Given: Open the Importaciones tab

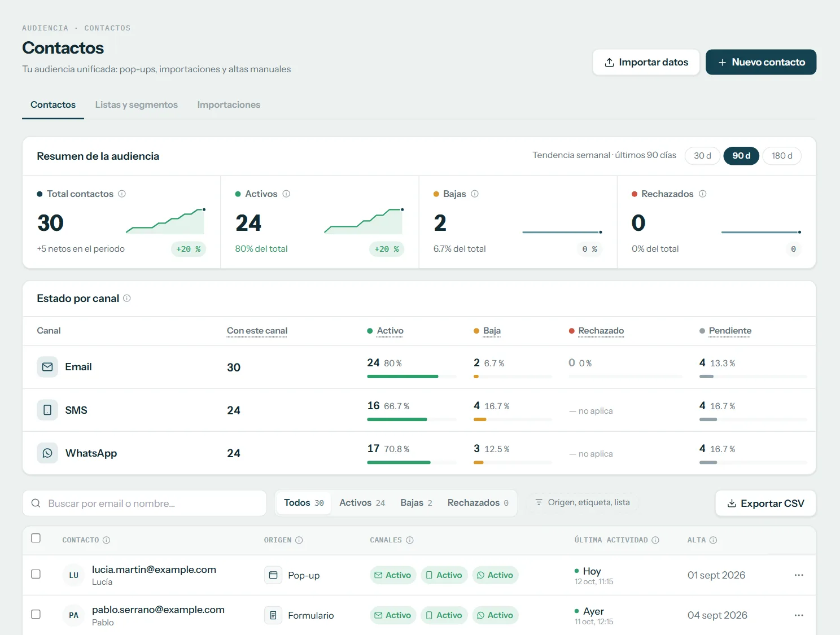Looking at the screenshot, I should (x=229, y=105).
